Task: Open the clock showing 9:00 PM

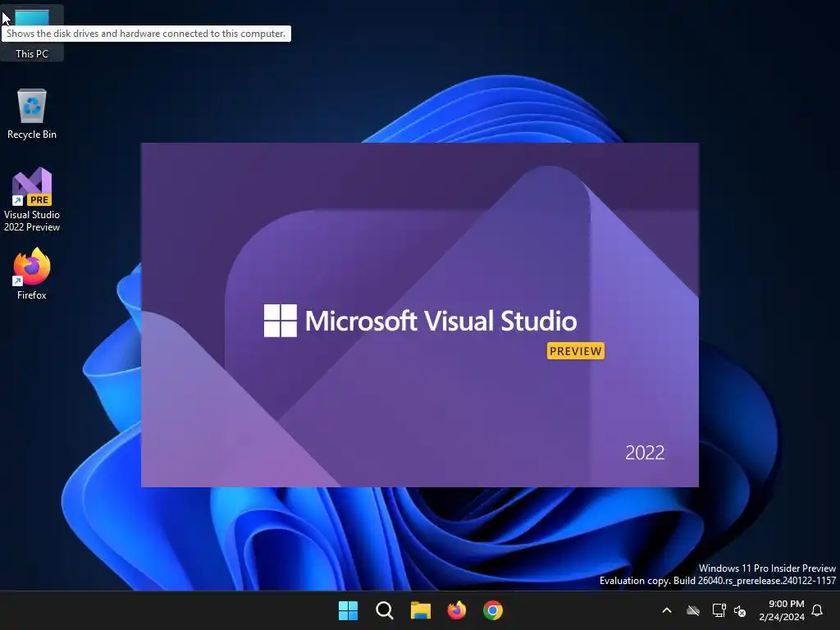Action: point(782,610)
